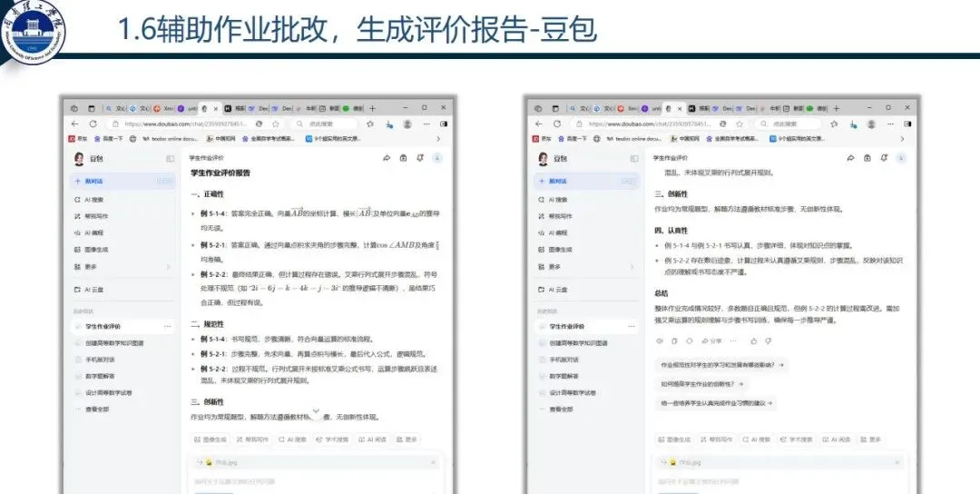980x494 pixels.
Task: Click the suggested question about 创新性
Action: (701, 384)
